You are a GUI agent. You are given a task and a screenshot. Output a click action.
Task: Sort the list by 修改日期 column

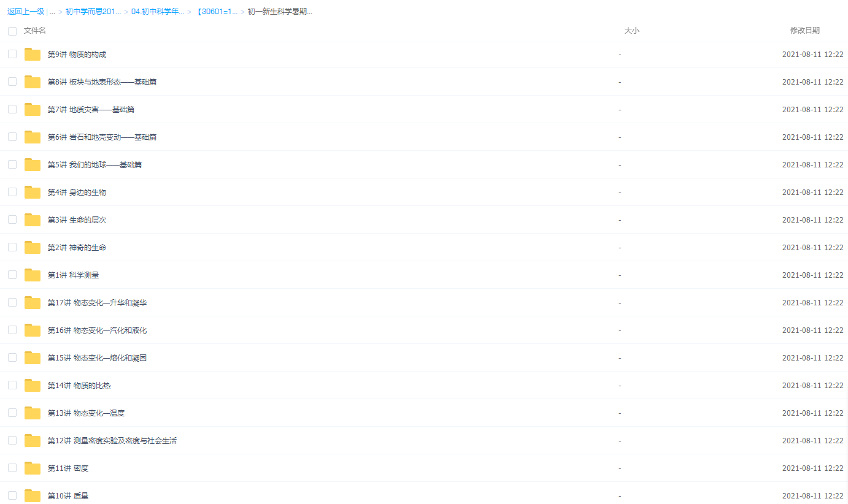tap(804, 31)
